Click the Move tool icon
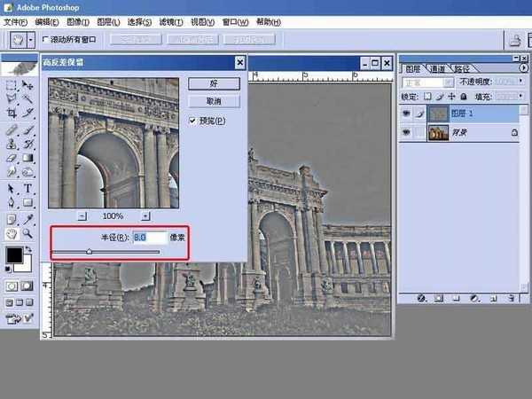 28,86
